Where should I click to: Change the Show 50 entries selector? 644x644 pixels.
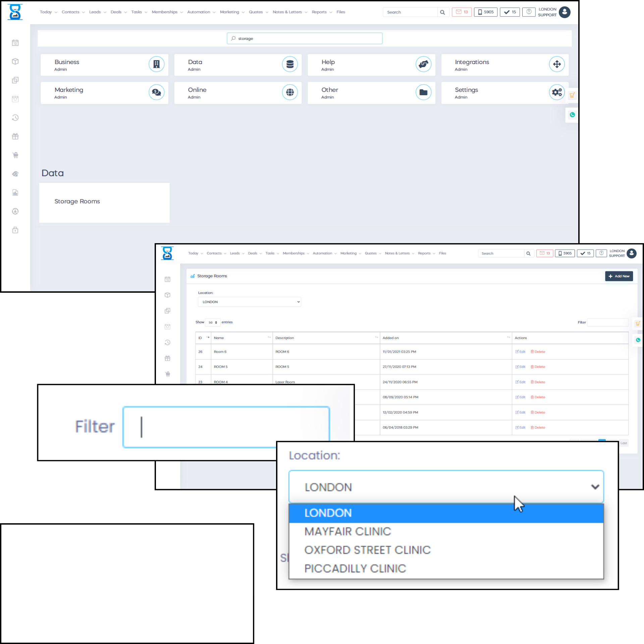coord(213,322)
